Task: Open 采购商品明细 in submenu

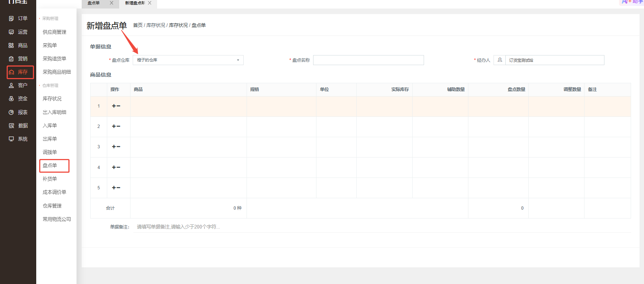Action: [x=57, y=72]
